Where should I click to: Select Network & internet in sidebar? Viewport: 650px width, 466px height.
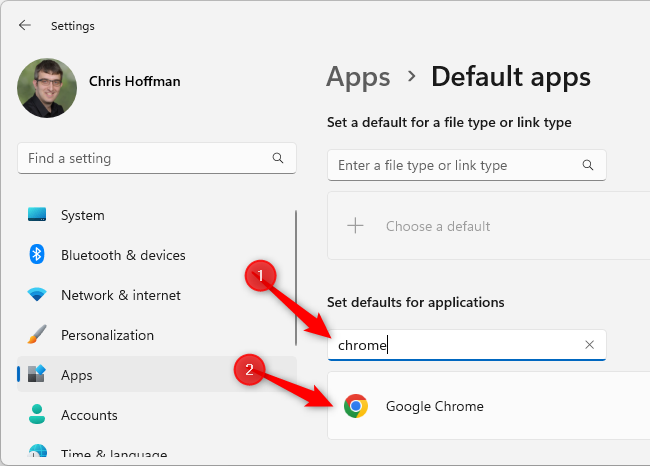[x=120, y=295]
